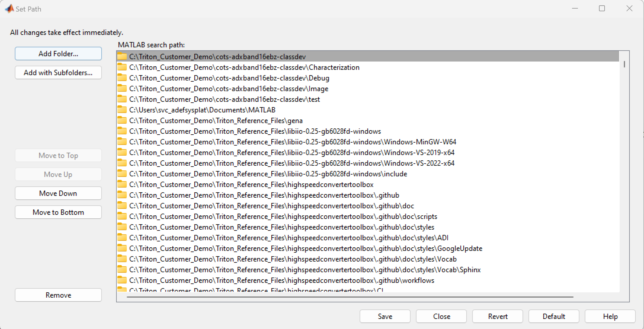Click the horizontal scrollbar under path list
Image resolution: width=644 pixels, height=329 pixels.
coord(350,297)
